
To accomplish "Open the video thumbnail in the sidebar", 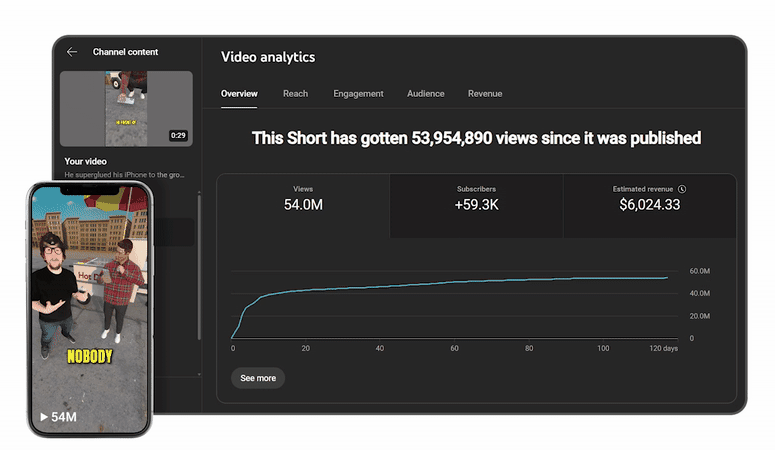I will click(x=126, y=109).
